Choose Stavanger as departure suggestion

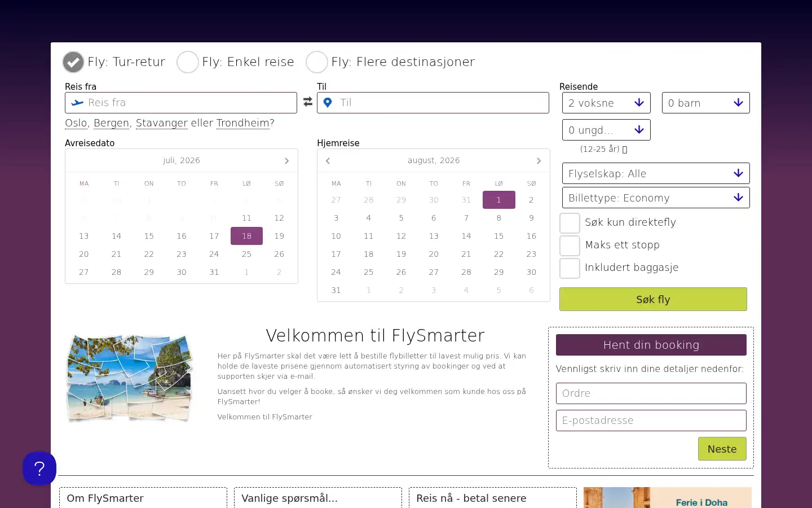click(x=162, y=123)
